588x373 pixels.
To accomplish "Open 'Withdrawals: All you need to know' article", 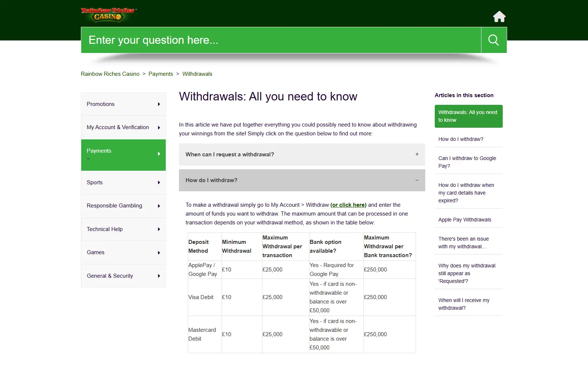I will tap(469, 116).
